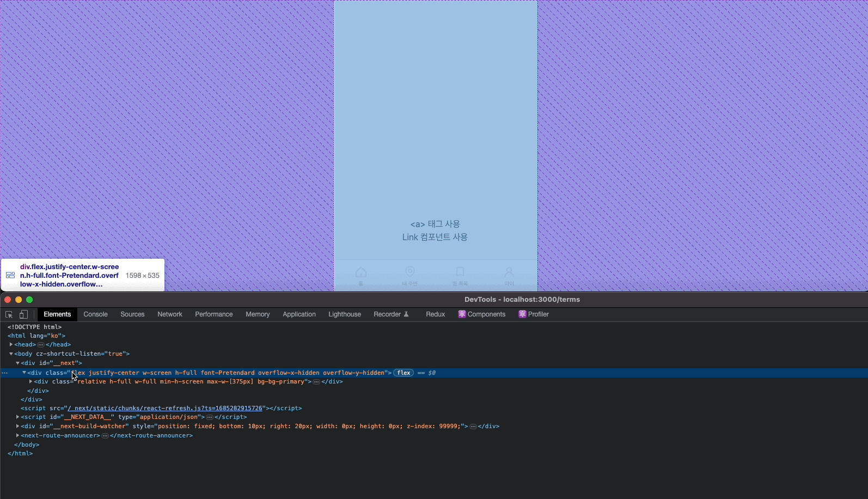The image size is (868, 499).
Task: Click the row actions three-dots icon
Action: pyautogui.click(x=4, y=373)
